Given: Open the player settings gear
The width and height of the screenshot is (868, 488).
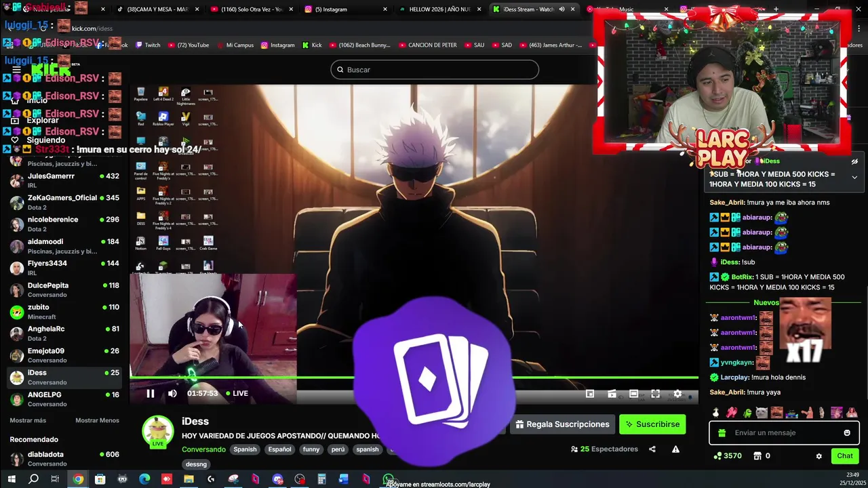Looking at the screenshot, I should point(677,394).
